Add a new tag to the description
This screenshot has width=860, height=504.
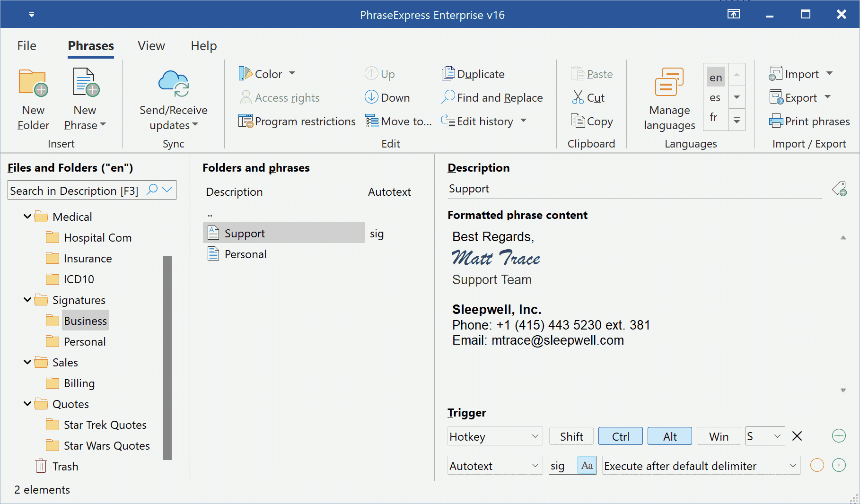point(840,188)
